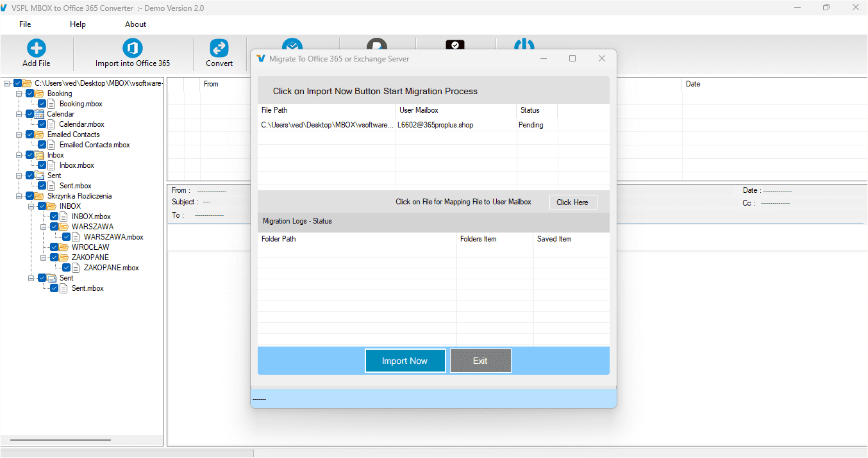Collapse the WARSZAWA tree node
Screen dimensions: 868x458
[44, 227]
